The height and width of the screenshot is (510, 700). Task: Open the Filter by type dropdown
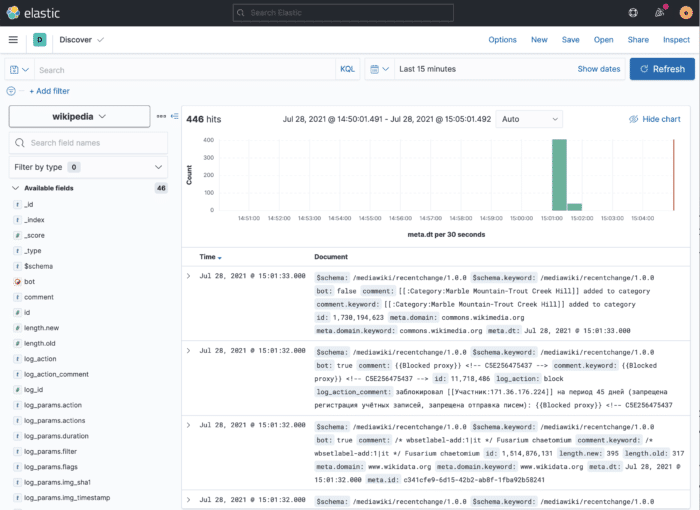[x=88, y=167]
